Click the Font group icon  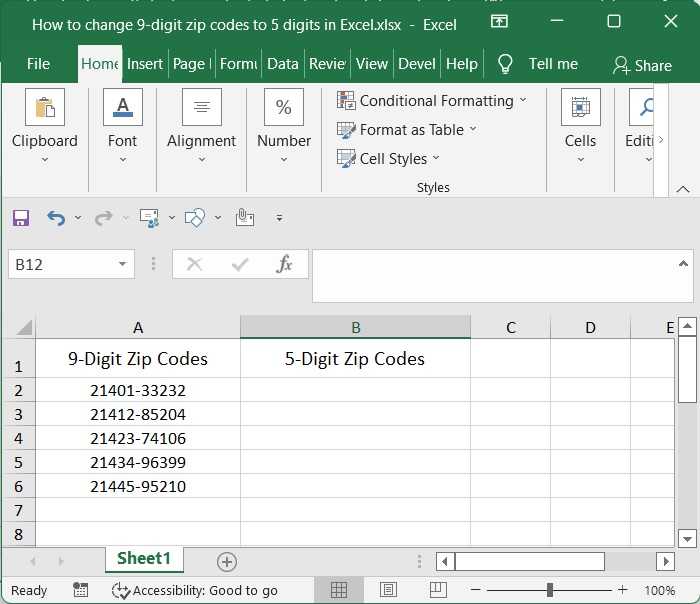click(122, 108)
